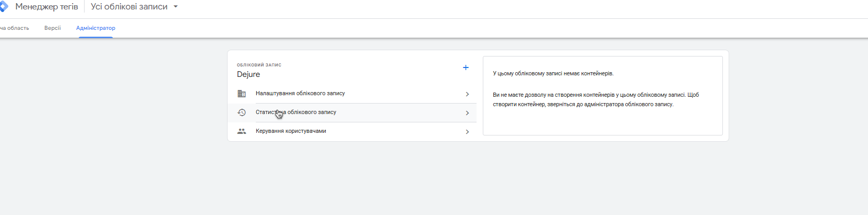Image resolution: width=868 pixels, height=215 pixels.
Task: Select the 'Адміністратор' tab
Action: (x=96, y=28)
